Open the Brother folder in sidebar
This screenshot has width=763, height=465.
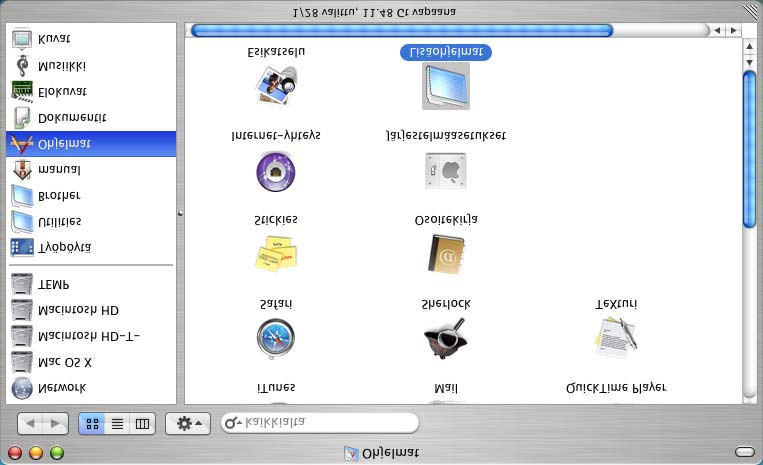click(91, 196)
